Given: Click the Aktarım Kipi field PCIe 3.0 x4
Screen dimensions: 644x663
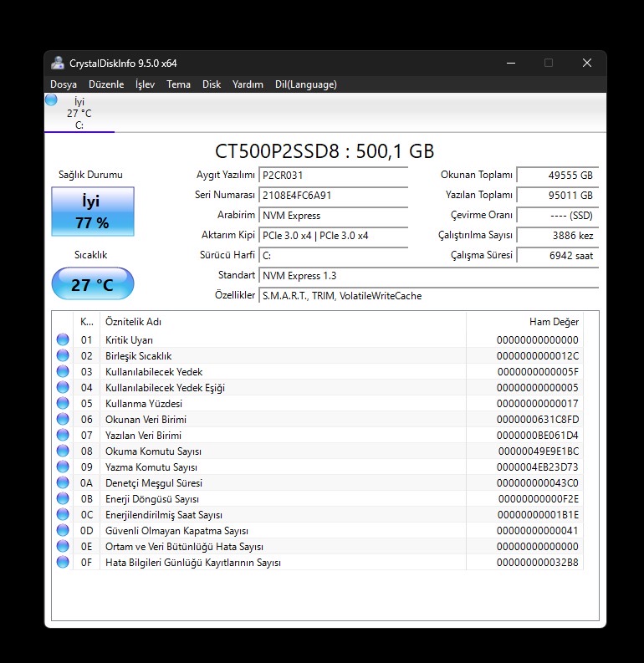Looking at the screenshot, I should click(x=333, y=236).
